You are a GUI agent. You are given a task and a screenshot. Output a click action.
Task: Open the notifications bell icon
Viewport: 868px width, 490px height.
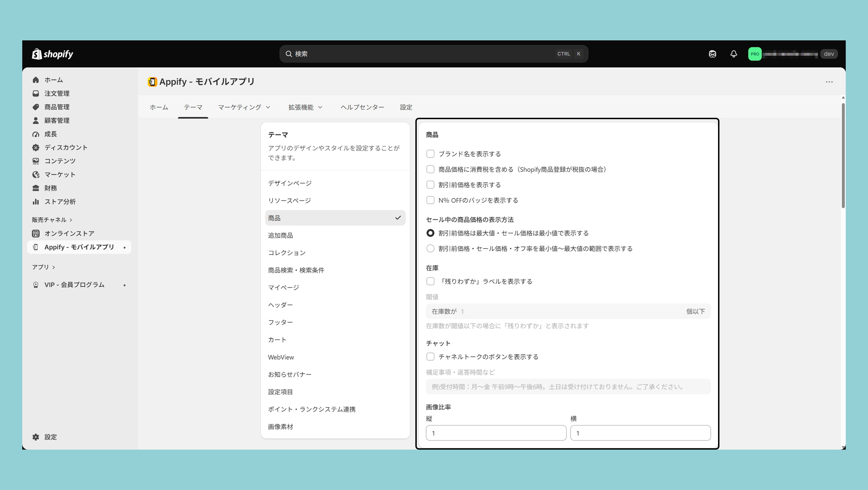(x=734, y=54)
